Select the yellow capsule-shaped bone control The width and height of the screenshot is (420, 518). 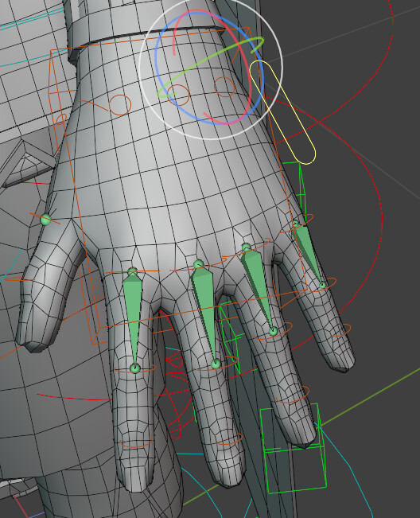(x=282, y=112)
